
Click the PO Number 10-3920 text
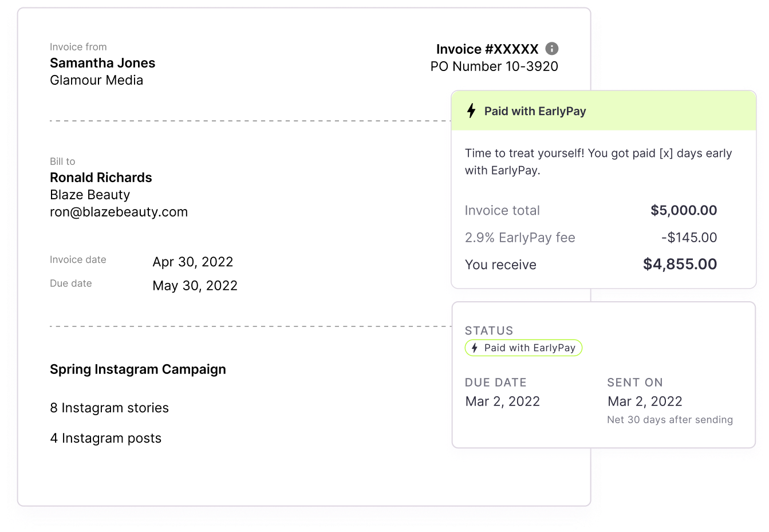coord(494,66)
